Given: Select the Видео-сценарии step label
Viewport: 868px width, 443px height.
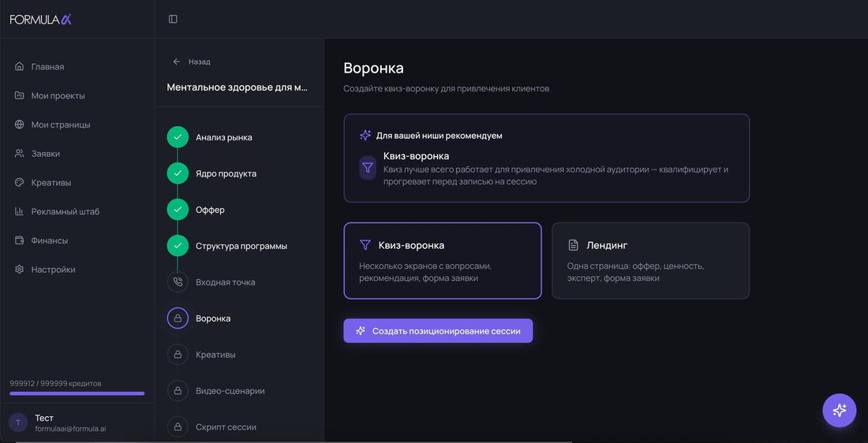Looking at the screenshot, I should 230,391.
